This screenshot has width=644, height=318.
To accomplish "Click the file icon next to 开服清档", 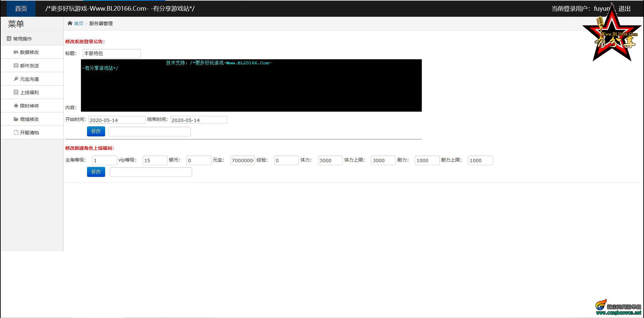I will 16,132.
